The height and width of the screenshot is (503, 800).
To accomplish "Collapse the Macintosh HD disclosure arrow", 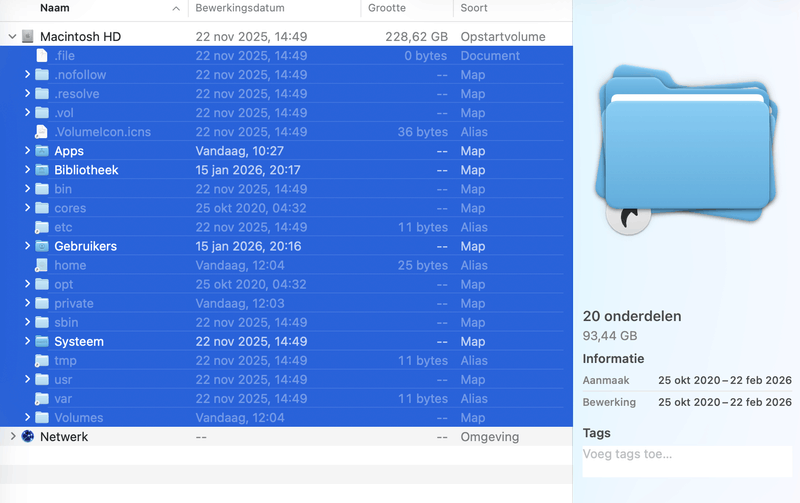I will [x=13, y=37].
